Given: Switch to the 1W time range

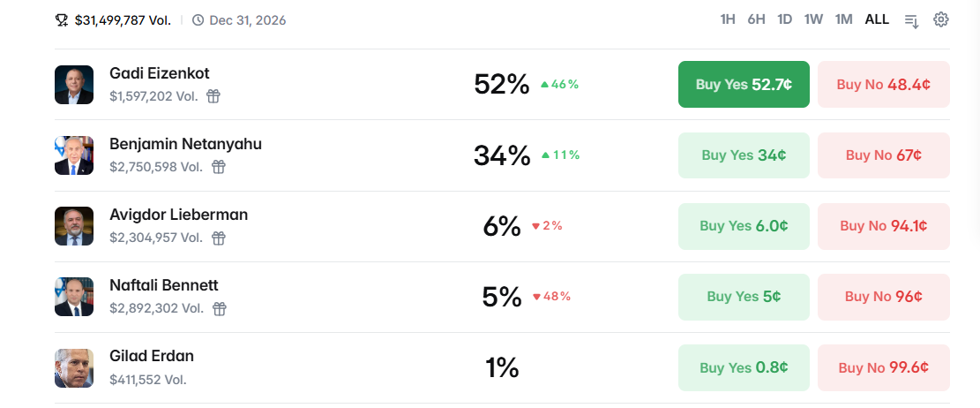Looking at the screenshot, I should tap(813, 19).
